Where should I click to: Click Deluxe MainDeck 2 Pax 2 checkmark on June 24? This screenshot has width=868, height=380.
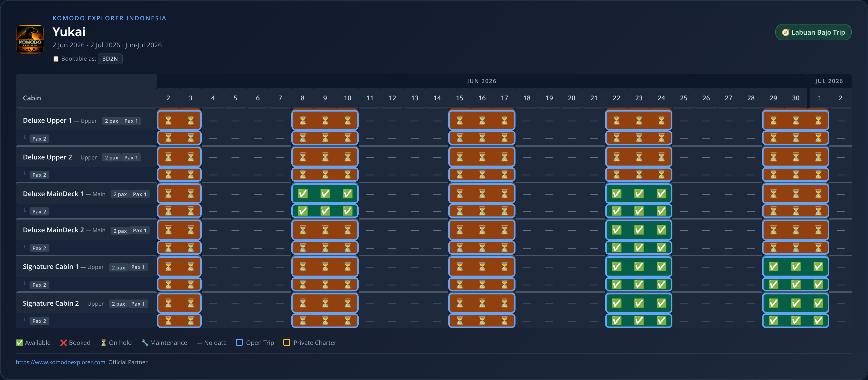point(661,248)
